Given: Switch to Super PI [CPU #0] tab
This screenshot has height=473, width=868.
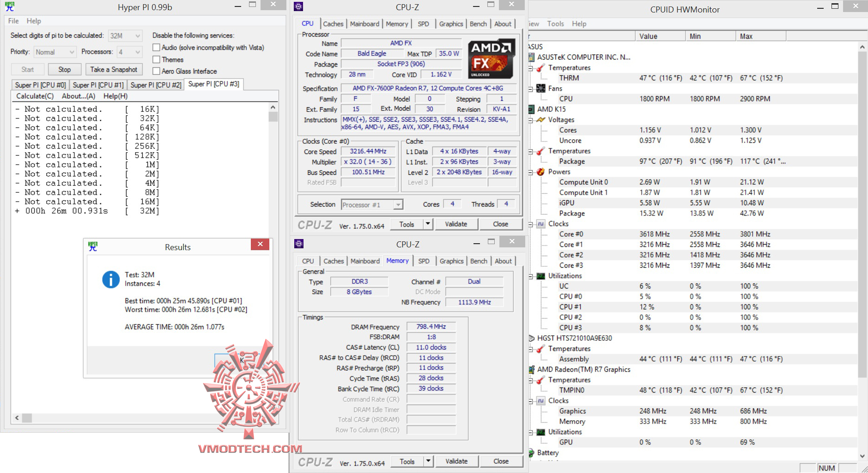Looking at the screenshot, I should pos(41,85).
